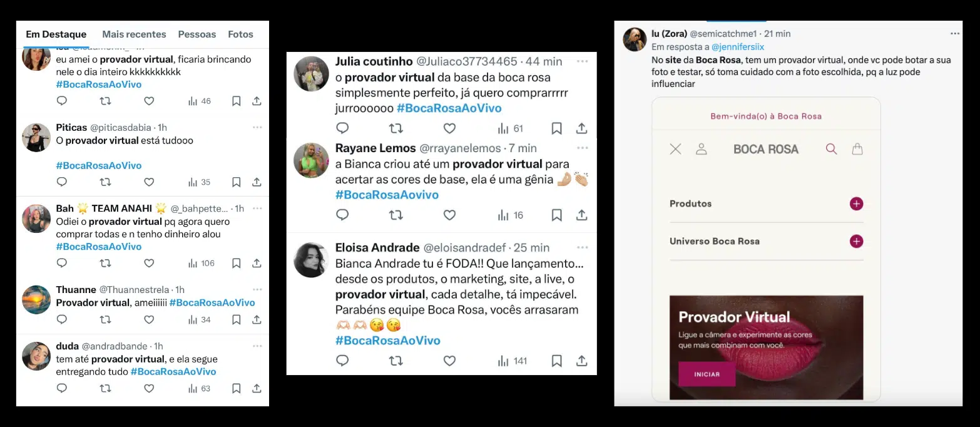Share Rayane Lemos's tweet
The height and width of the screenshot is (427, 980).
pyautogui.click(x=581, y=215)
